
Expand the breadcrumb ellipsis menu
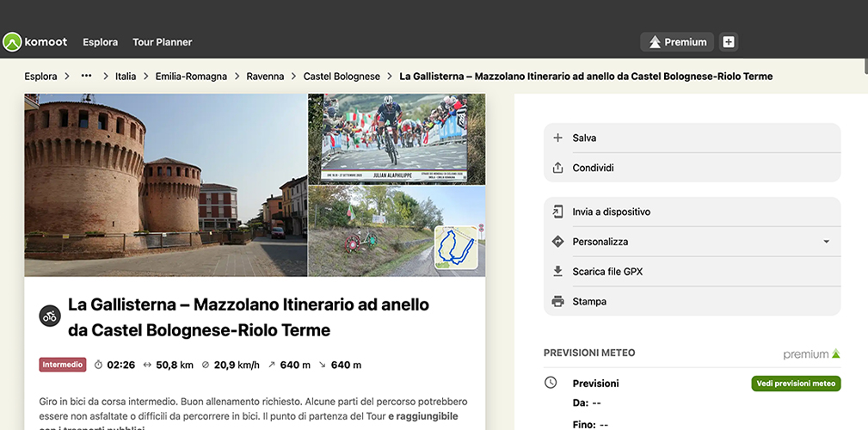[x=86, y=77]
